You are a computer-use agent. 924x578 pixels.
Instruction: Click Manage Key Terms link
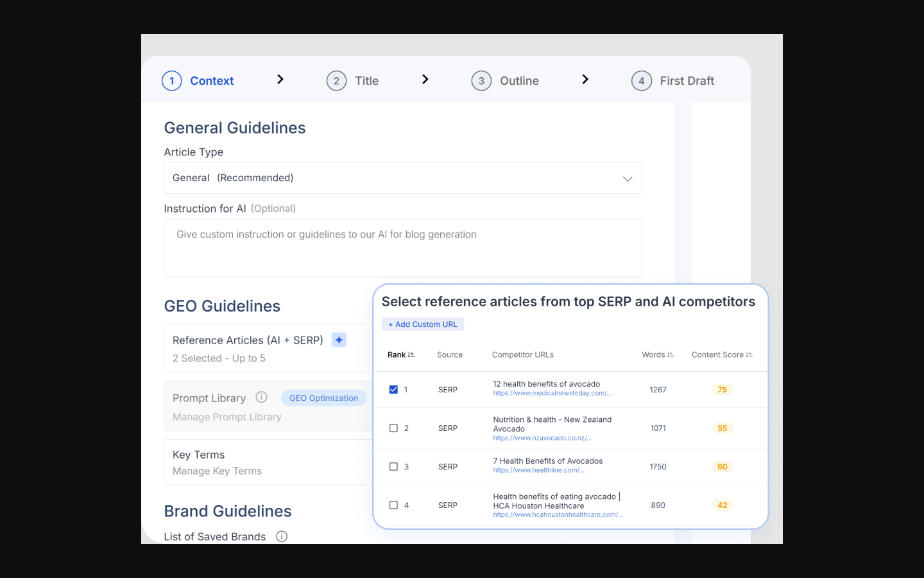(x=217, y=471)
